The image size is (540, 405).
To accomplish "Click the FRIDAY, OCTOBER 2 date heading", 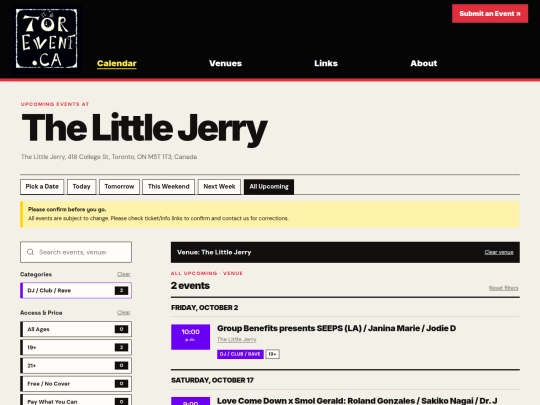I will 205,308.
